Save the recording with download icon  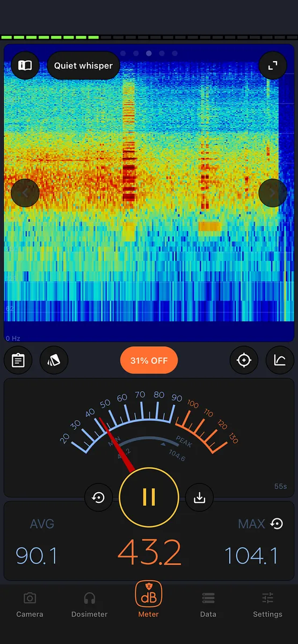tap(199, 497)
